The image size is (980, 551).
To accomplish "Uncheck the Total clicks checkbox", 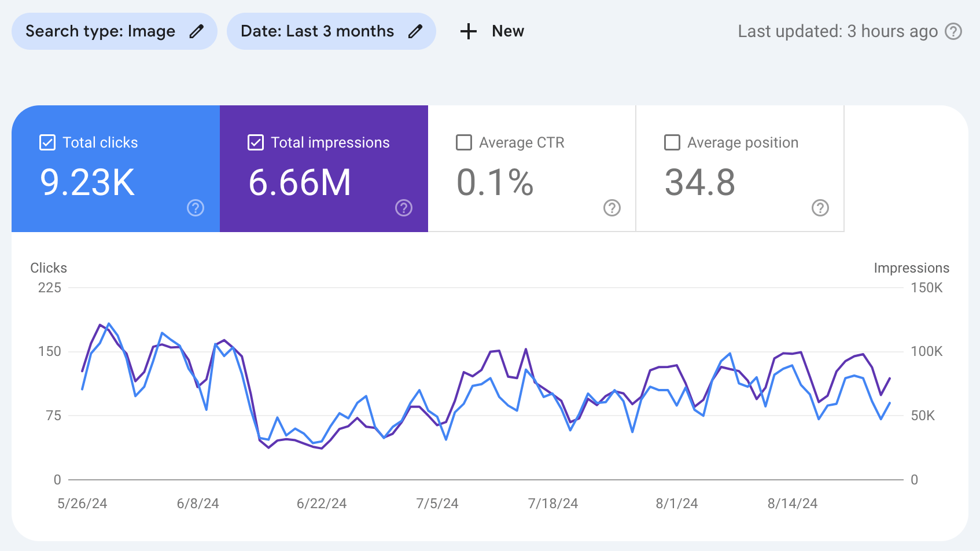I will 47,142.
